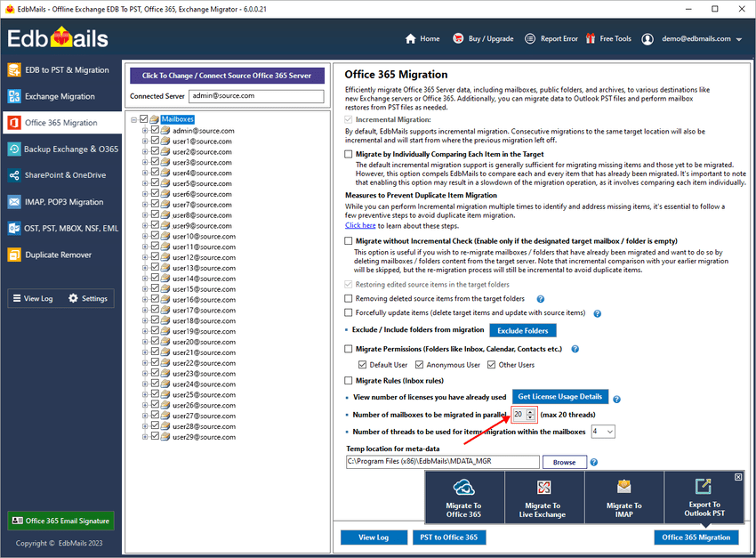Select user12@source.com mailbox row
The width and height of the screenshot is (756, 558).
tap(204, 257)
